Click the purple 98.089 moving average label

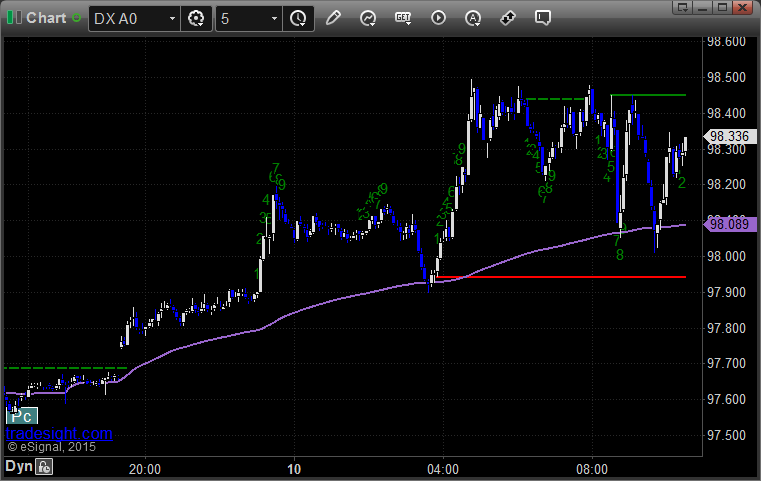(730, 224)
